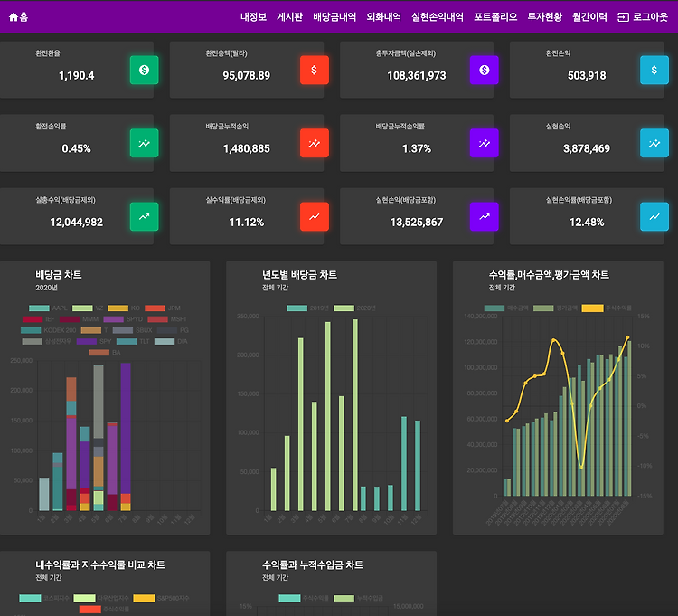Click the blue dollar icon on the 환전손익 card
The image size is (678, 616).
654,70
